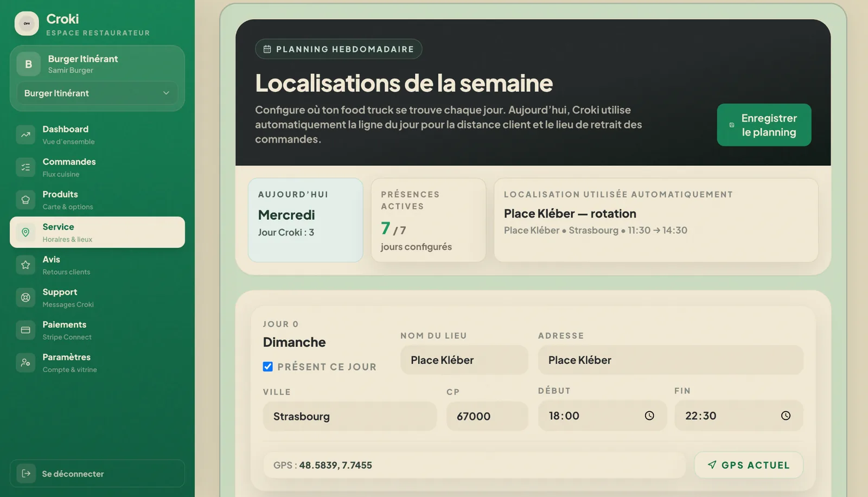Open the Burger Itinérant restaurant dropdown
Viewport: 868px width, 497px height.
(x=97, y=93)
